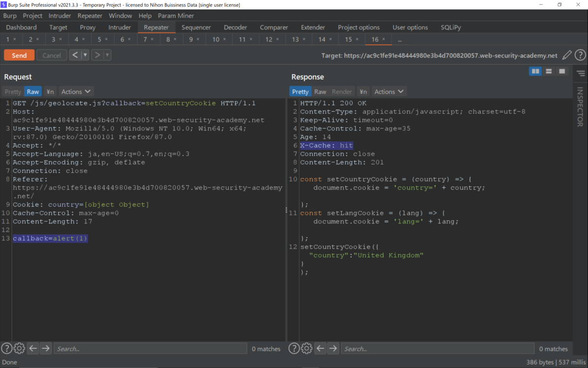This screenshot has width=588, height=368.
Task: Expand the Request Actions dropdown
Action: point(76,92)
